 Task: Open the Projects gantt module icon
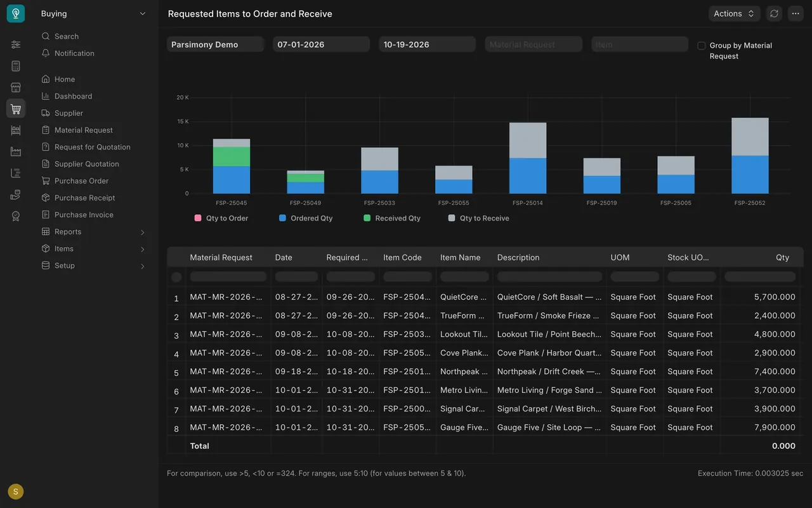click(x=16, y=173)
